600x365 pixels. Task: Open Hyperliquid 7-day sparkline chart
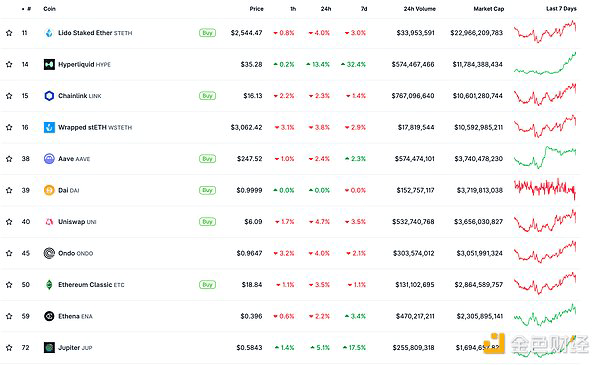point(545,64)
